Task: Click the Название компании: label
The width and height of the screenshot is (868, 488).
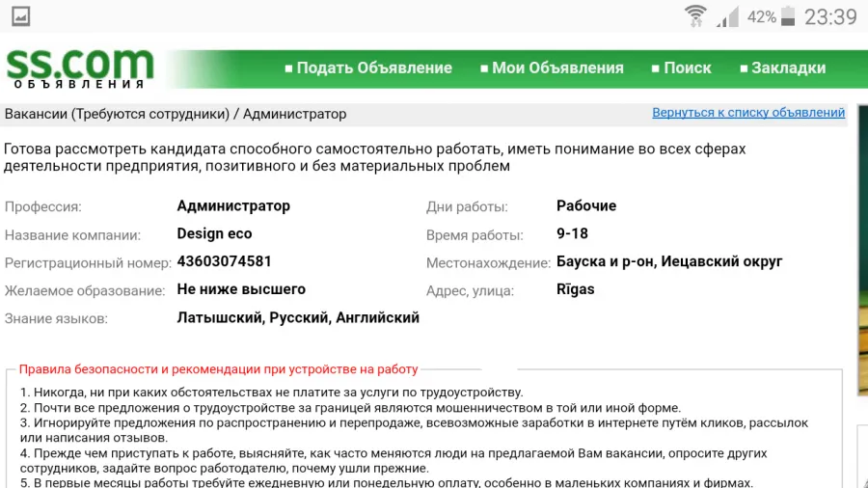Action: tap(72, 235)
